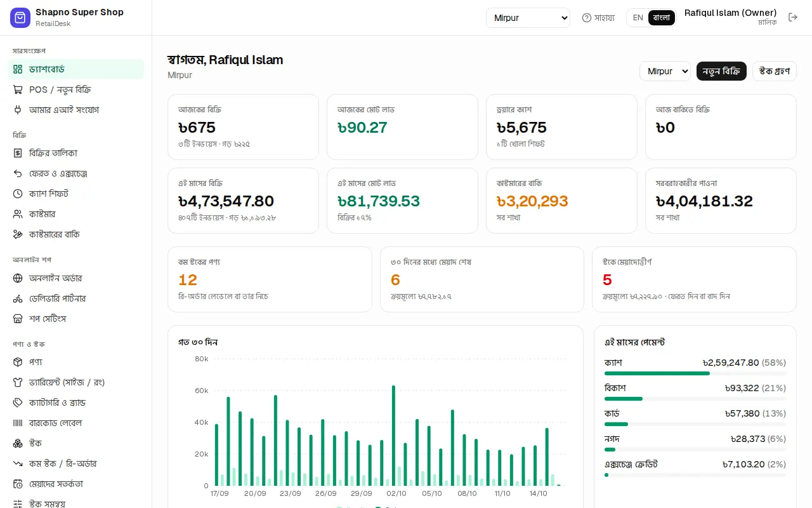
Task: Click the Shapno Super Shop bag logo
Action: 20,18
